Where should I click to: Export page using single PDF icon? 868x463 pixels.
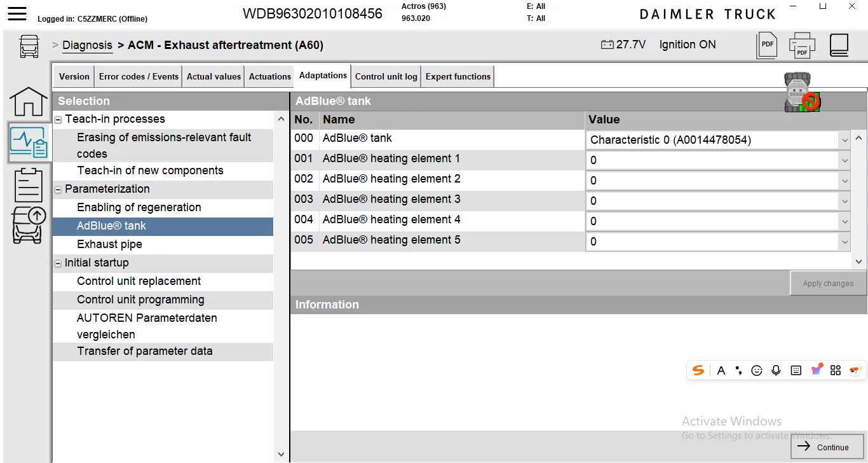(767, 45)
